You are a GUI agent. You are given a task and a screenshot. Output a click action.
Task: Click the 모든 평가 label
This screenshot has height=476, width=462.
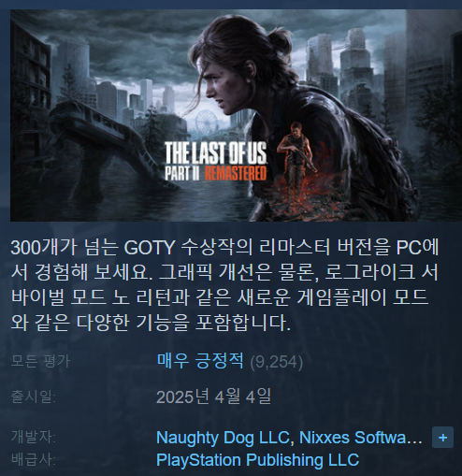click(x=40, y=361)
